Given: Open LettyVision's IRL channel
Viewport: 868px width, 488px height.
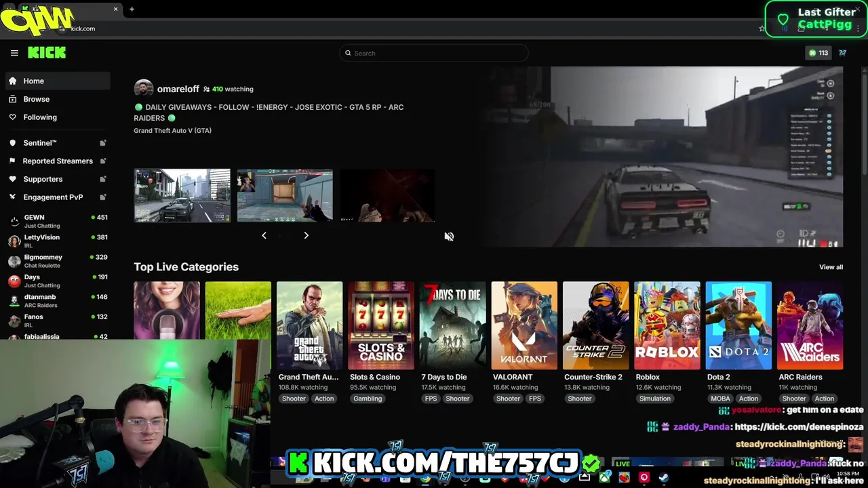Looking at the screenshot, I should point(58,241).
